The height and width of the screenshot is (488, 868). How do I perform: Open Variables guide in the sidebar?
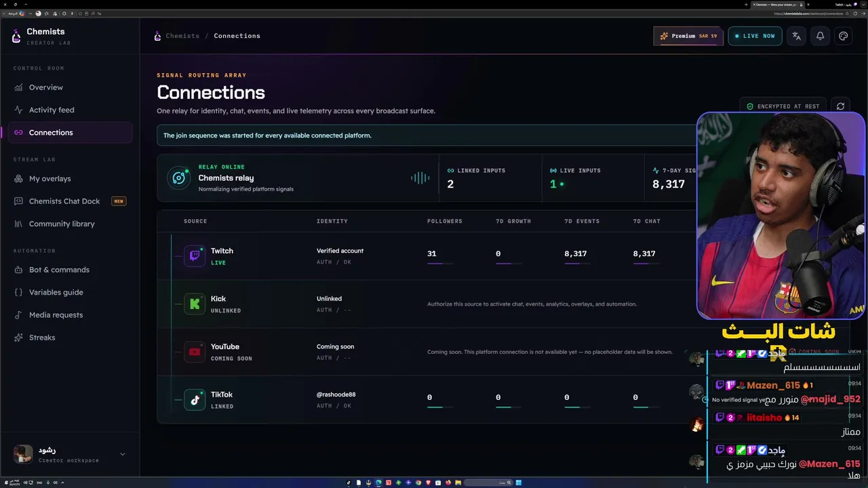70,292
